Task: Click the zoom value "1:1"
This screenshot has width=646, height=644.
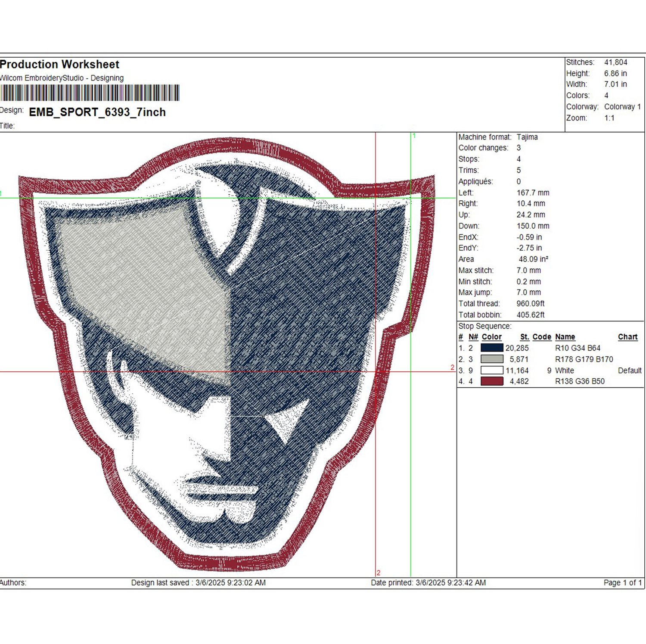Action: click(609, 118)
